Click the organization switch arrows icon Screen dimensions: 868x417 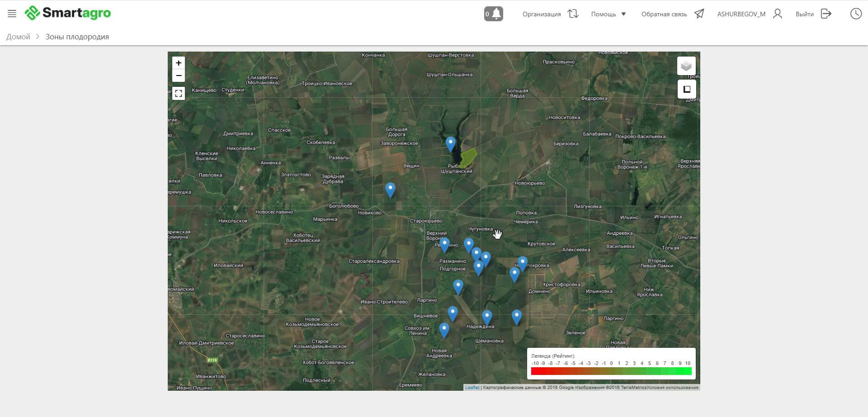[x=573, y=14]
